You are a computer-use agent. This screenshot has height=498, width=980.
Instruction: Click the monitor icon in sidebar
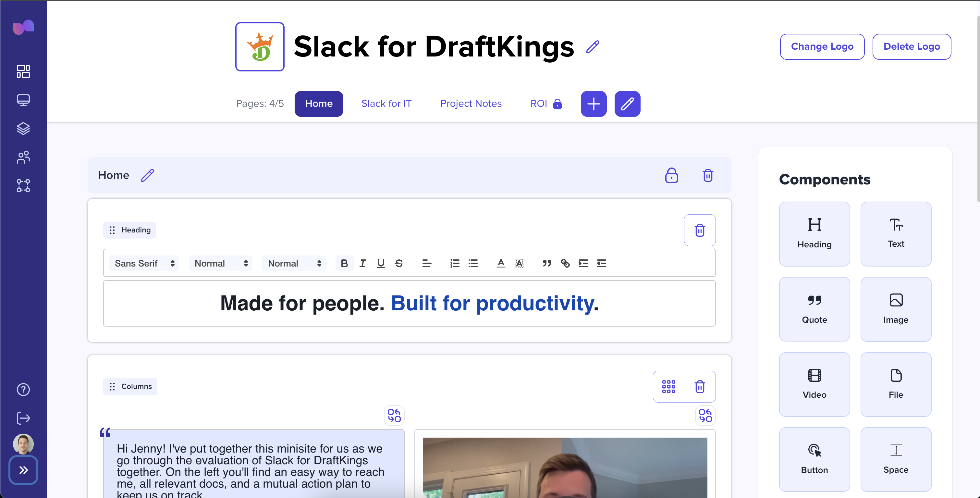(x=23, y=100)
